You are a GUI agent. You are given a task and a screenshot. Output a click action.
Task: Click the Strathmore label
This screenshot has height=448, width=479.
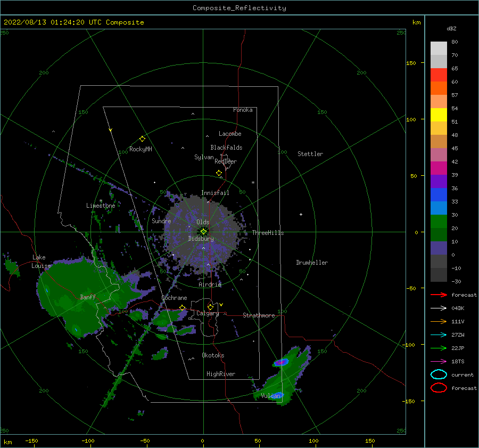pyautogui.click(x=259, y=315)
